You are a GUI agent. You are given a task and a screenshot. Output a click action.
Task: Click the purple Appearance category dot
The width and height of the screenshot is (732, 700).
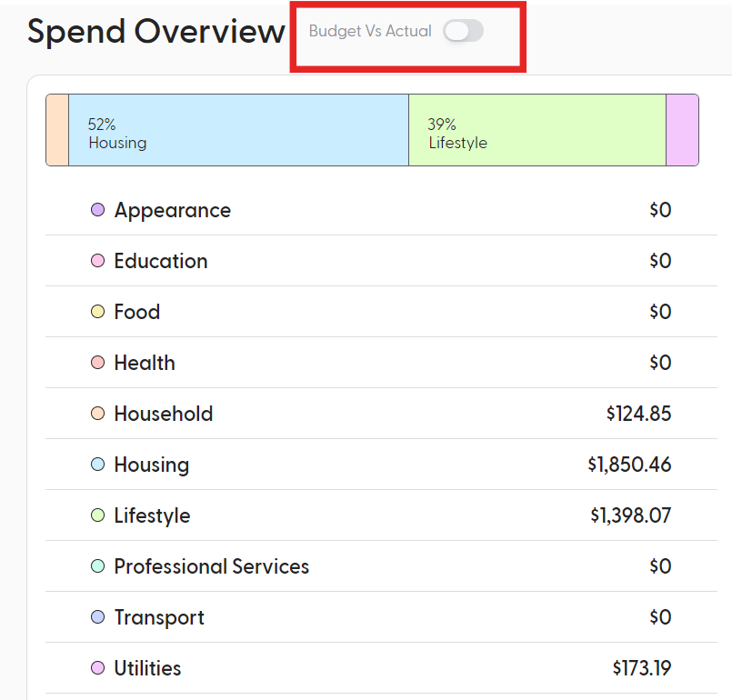point(97,209)
